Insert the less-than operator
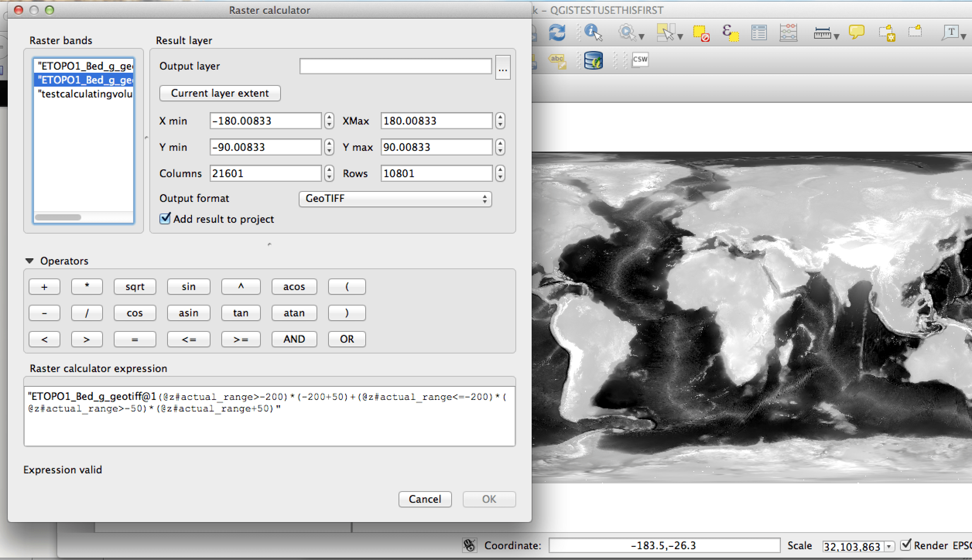972x560 pixels. pos(44,339)
